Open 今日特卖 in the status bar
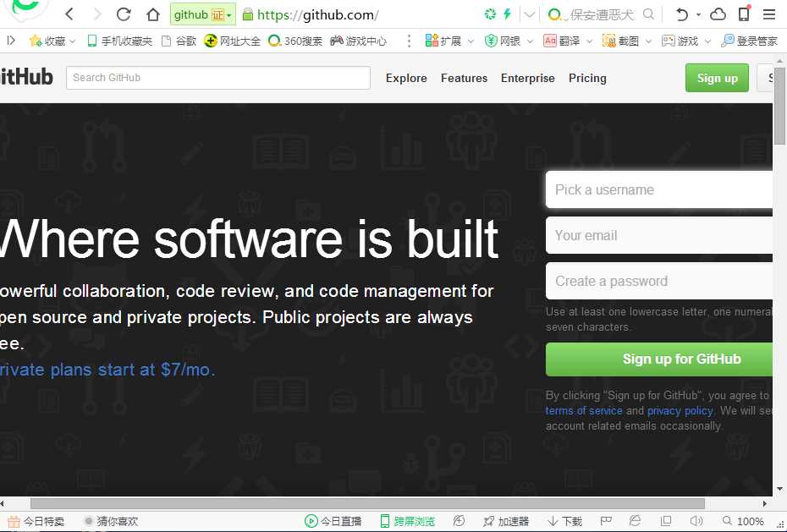This screenshot has width=787, height=532. (x=36, y=522)
